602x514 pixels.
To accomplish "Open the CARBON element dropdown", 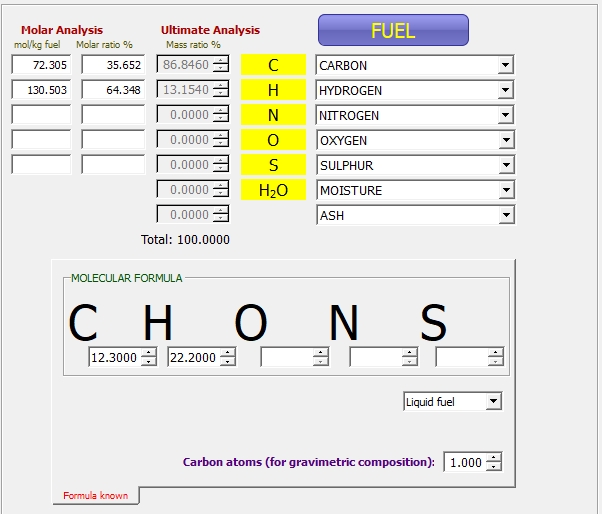I will (x=506, y=66).
